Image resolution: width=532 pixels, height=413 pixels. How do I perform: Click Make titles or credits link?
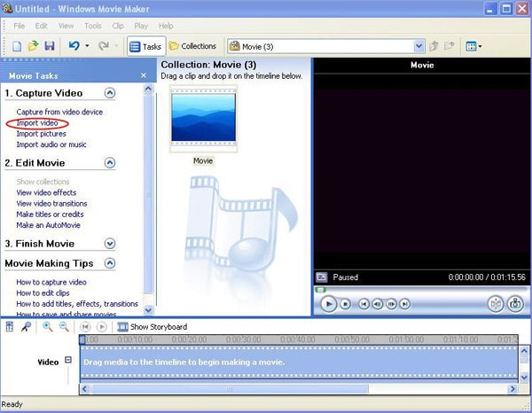pyautogui.click(x=50, y=214)
